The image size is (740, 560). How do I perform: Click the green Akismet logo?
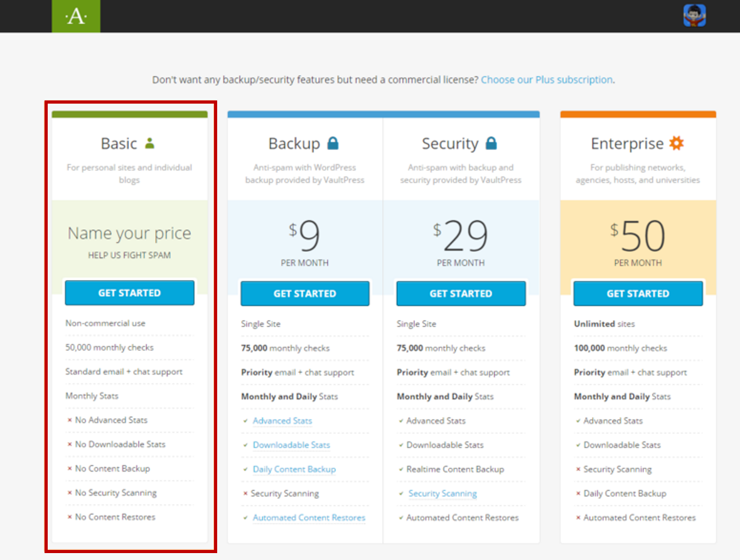point(76,16)
